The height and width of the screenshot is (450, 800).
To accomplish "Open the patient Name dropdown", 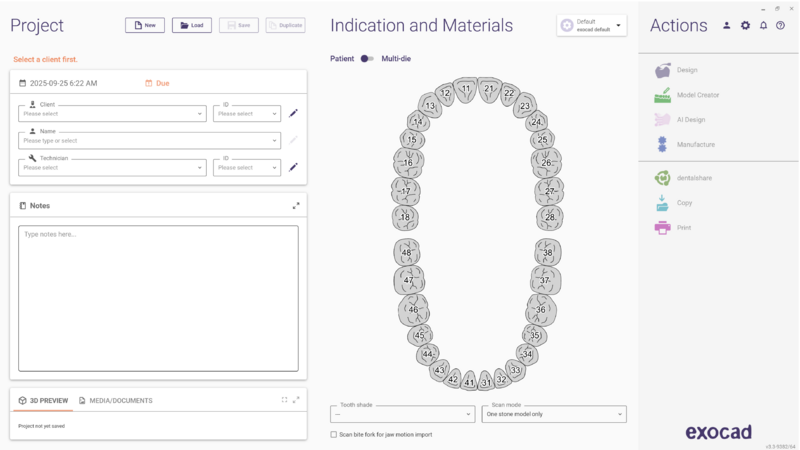I will pos(149,140).
